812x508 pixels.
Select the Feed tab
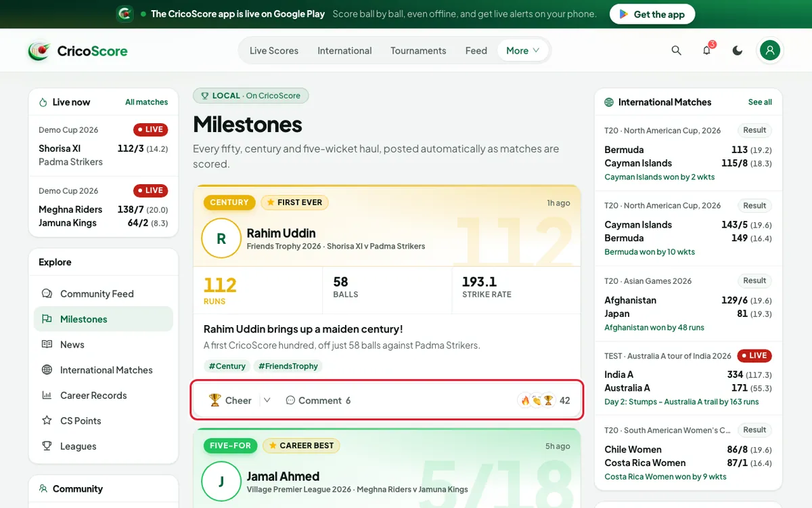(x=476, y=51)
